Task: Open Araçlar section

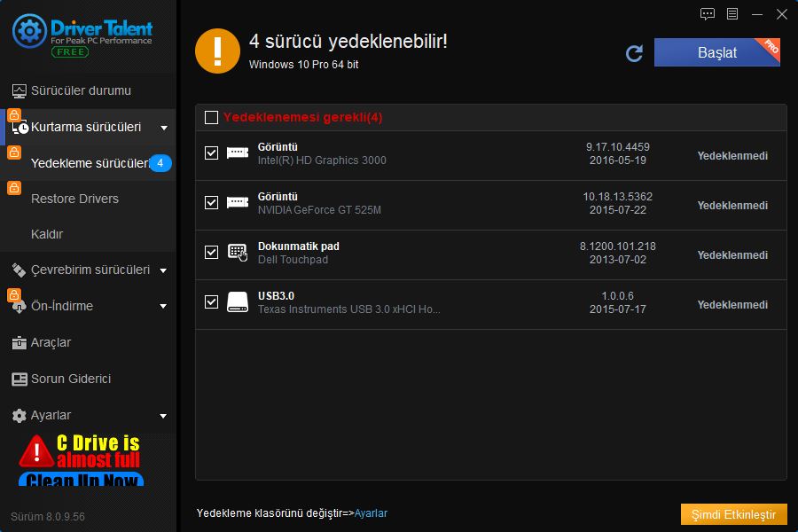Action: [88, 342]
